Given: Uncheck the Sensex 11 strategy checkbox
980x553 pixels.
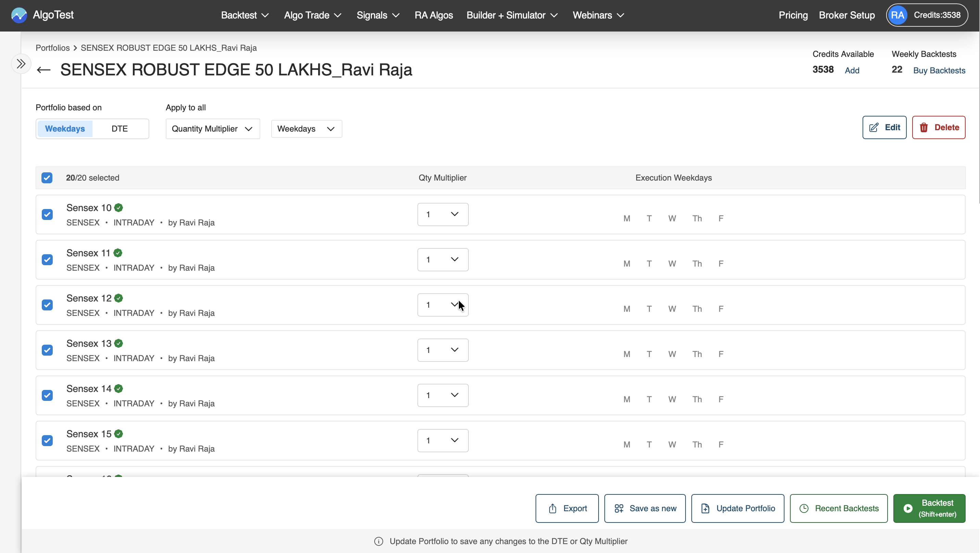Looking at the screenshot, I should point(47,260).
